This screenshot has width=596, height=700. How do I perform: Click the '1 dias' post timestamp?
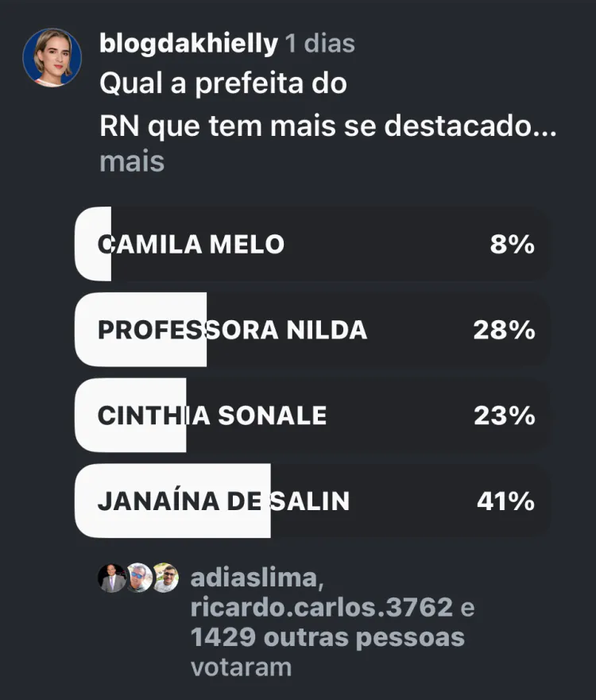[x=320, y=44]
